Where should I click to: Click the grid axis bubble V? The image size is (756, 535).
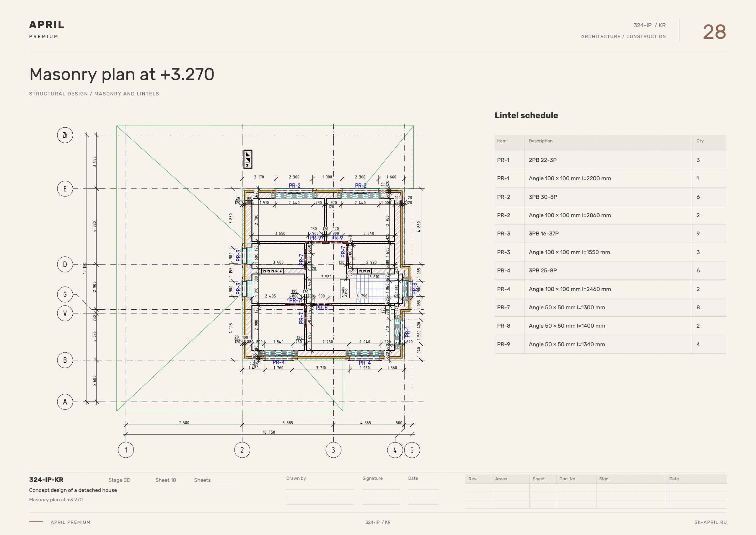point(65,313)
